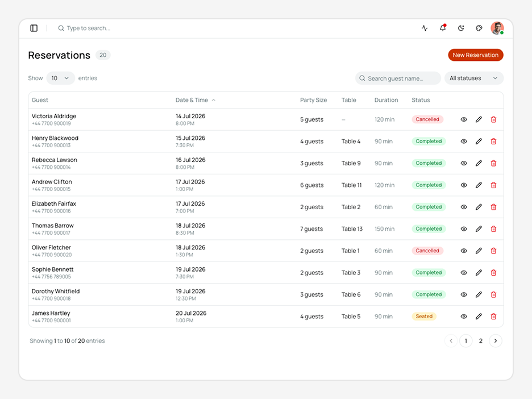Viewport: 532px width, 399px height.
Task: Toggle the sidebar panel icon
Action: 34,28
